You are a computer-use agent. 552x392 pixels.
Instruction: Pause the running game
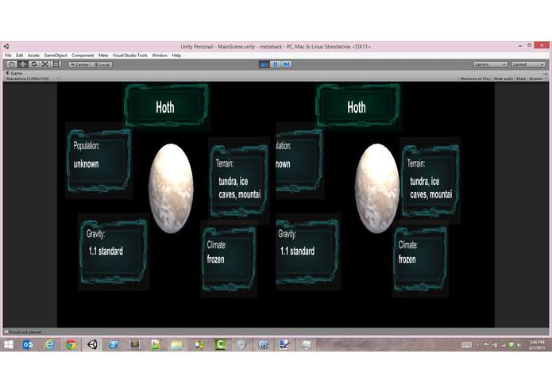(276, 64)
